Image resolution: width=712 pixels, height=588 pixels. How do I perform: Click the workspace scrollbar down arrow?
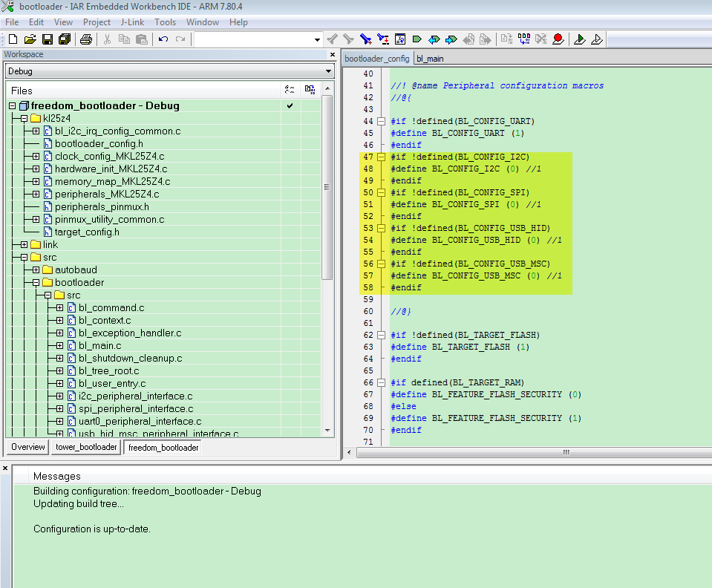(x=327, y=431)
